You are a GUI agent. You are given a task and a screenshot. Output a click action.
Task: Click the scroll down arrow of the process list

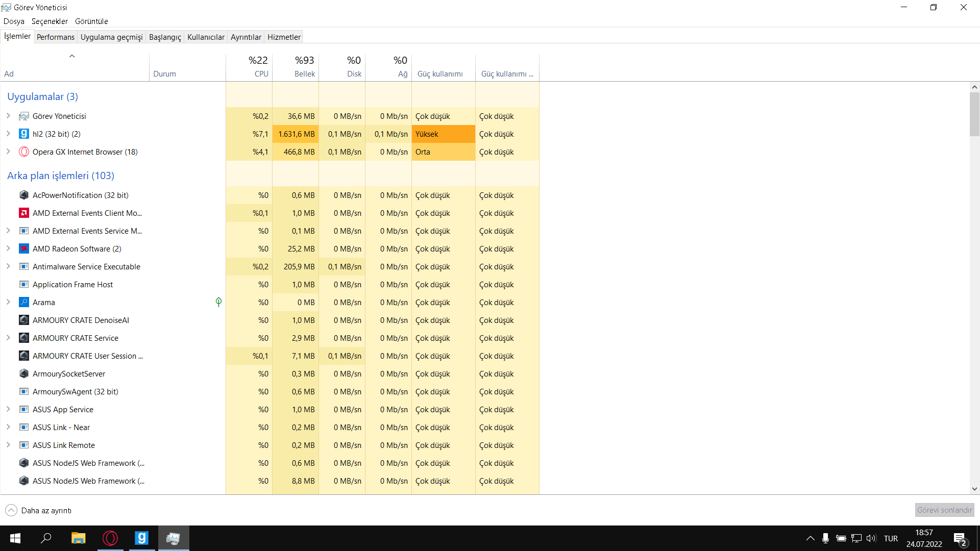pyautogui.click(x=974, y=489)
